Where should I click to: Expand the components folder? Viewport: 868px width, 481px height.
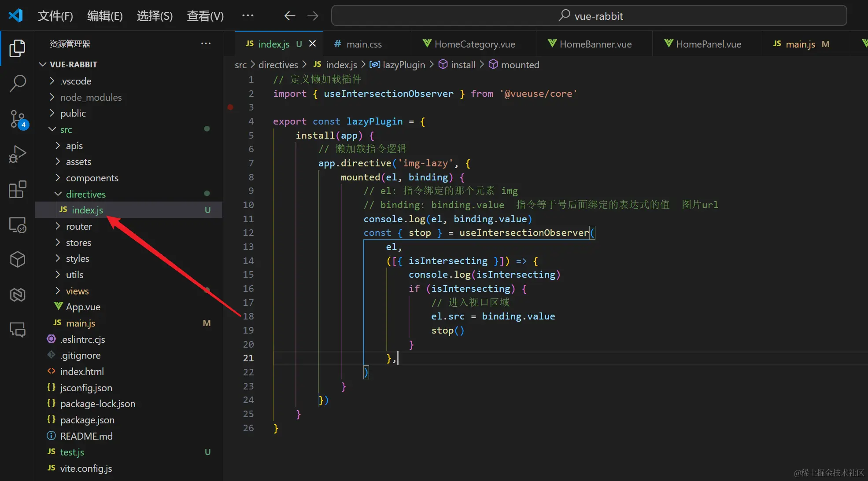(92, 178)
